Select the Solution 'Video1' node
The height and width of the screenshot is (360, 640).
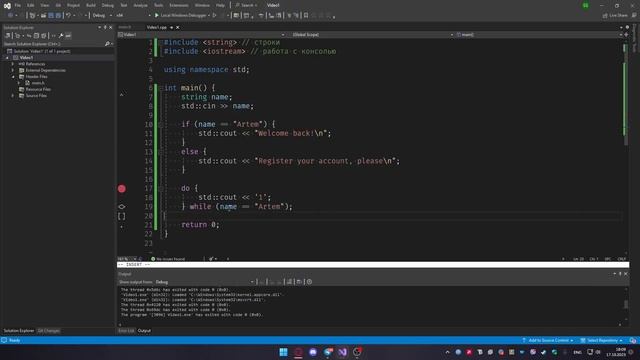42,51
